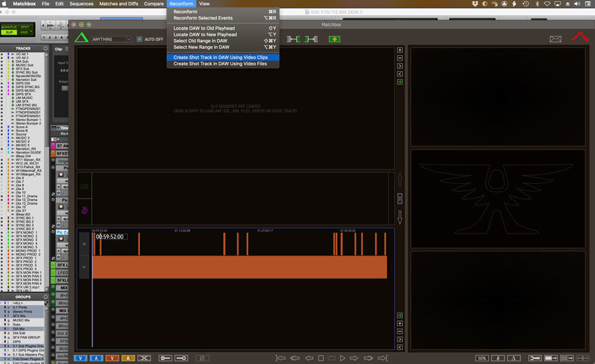
Task: Click lower green speaker icon beside new sequence
Action: [x=400, y=316]
